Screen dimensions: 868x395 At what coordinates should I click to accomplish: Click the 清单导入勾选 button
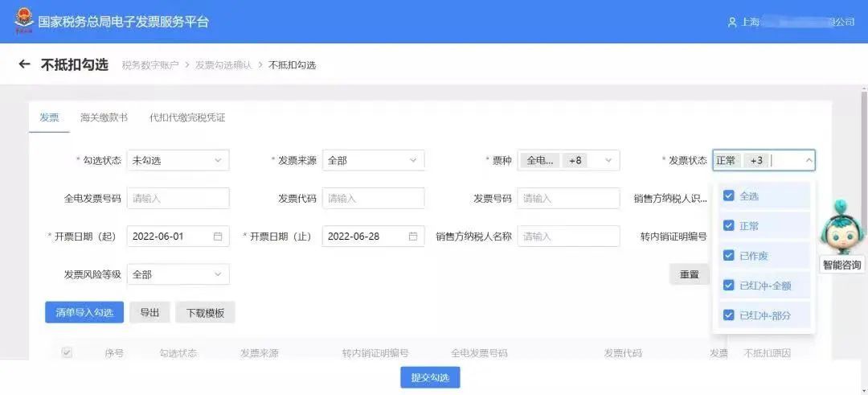coord(84,312)
